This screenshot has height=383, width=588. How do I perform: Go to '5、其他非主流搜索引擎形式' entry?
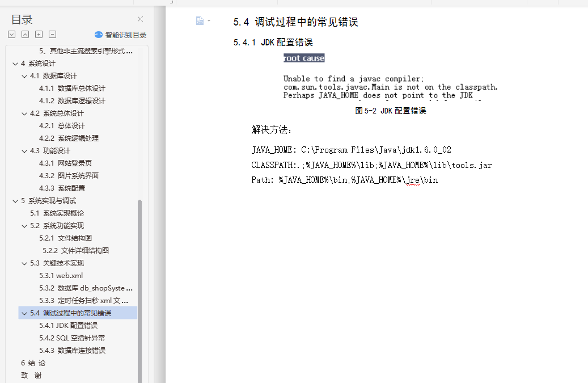point(86,51)
